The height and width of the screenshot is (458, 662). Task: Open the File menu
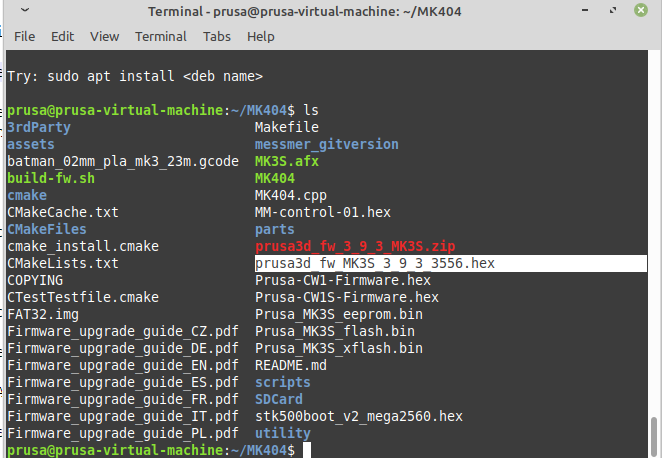pos(24,36)
